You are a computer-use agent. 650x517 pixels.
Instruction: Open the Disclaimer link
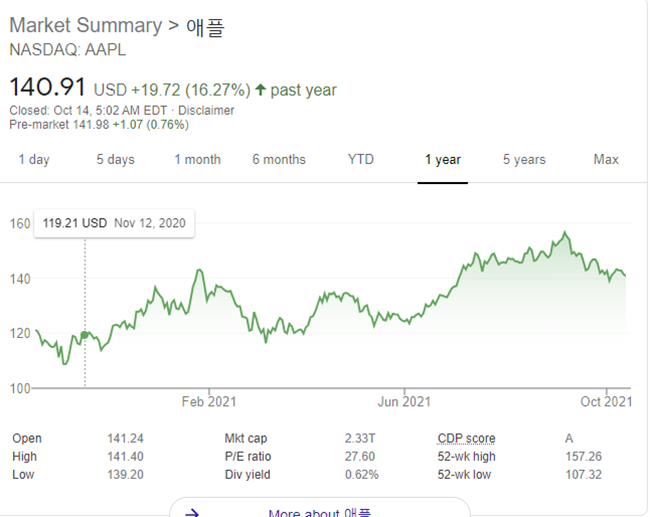206,111
